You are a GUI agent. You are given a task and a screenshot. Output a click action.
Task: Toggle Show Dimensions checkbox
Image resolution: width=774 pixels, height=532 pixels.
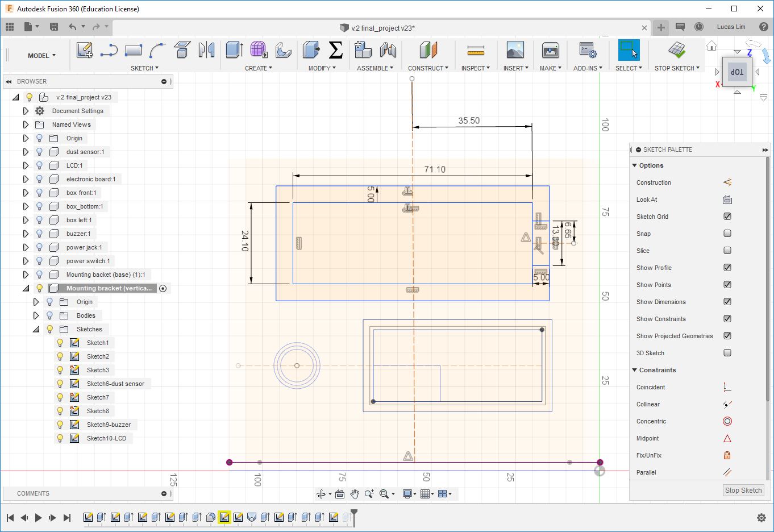point(727,302)
